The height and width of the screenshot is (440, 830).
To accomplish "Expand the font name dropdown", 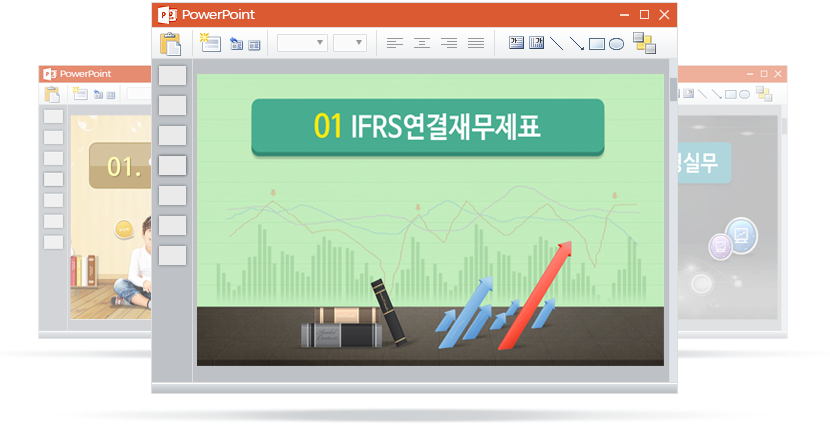I will (x=302, y=43).
